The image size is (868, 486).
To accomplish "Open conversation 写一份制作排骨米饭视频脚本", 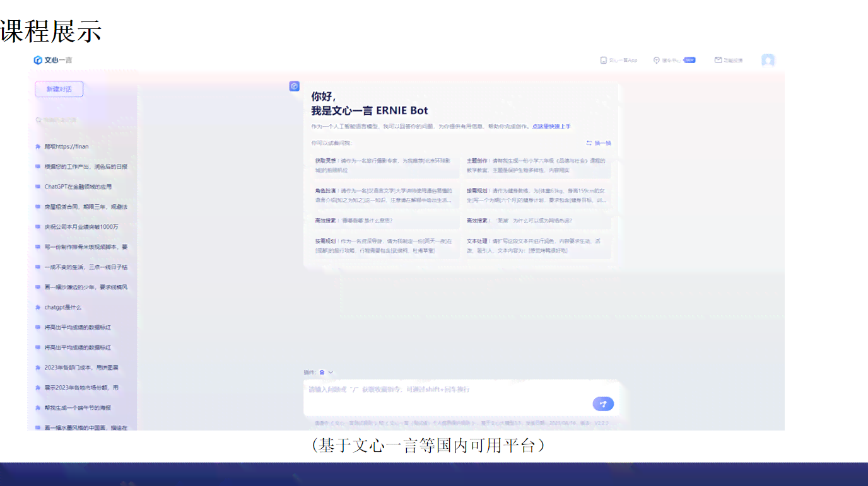I will tap(86, 247).
